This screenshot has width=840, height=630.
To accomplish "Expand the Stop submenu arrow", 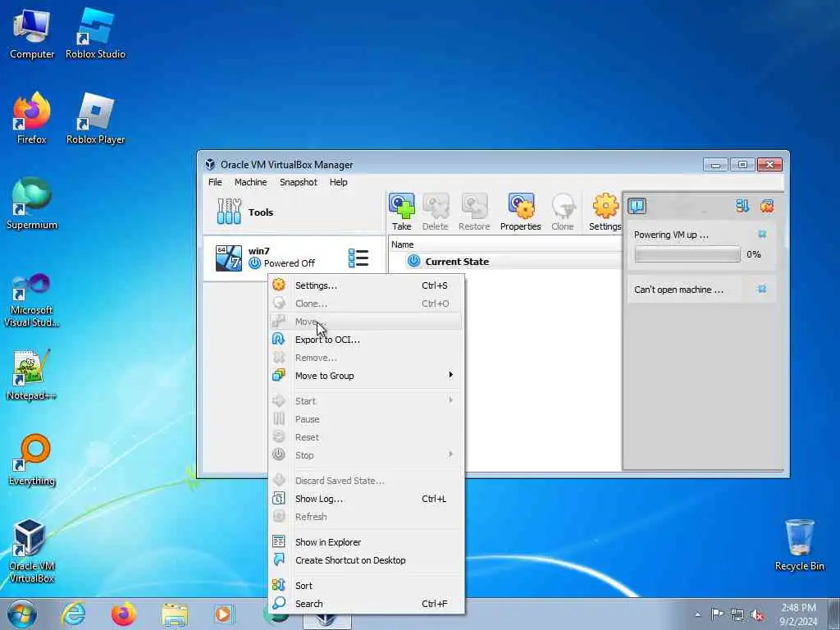I will (450, 454).
